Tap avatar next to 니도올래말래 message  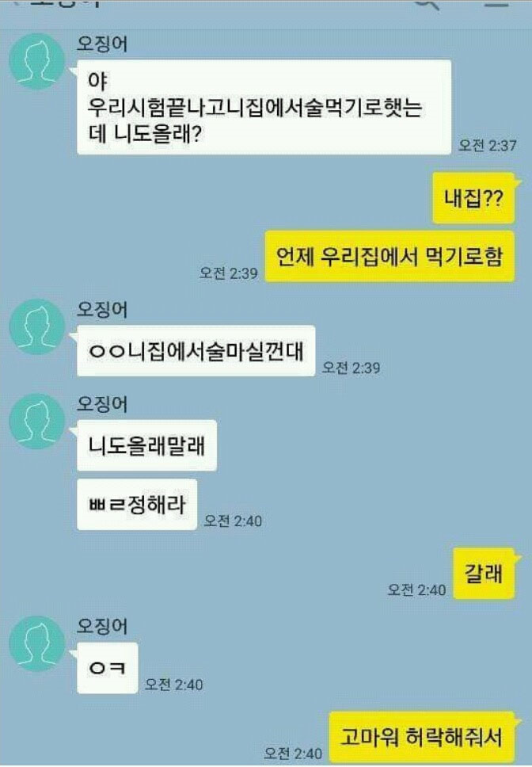37,422
